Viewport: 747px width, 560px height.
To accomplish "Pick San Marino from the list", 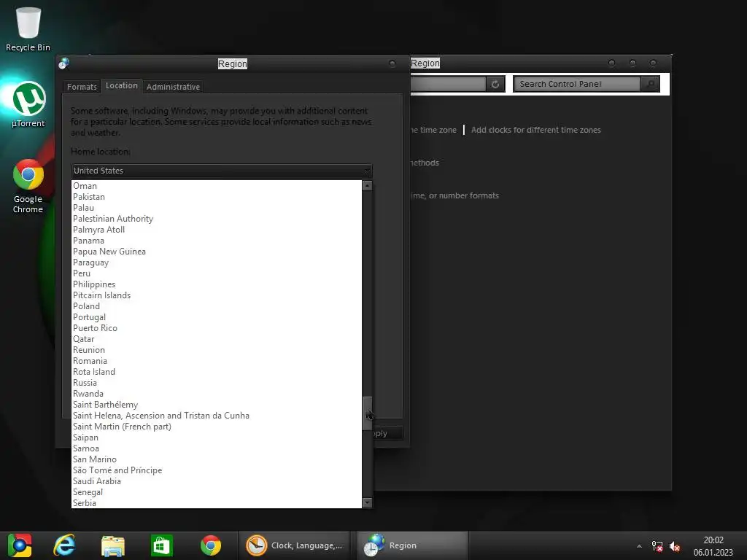I will click(217, 459).
